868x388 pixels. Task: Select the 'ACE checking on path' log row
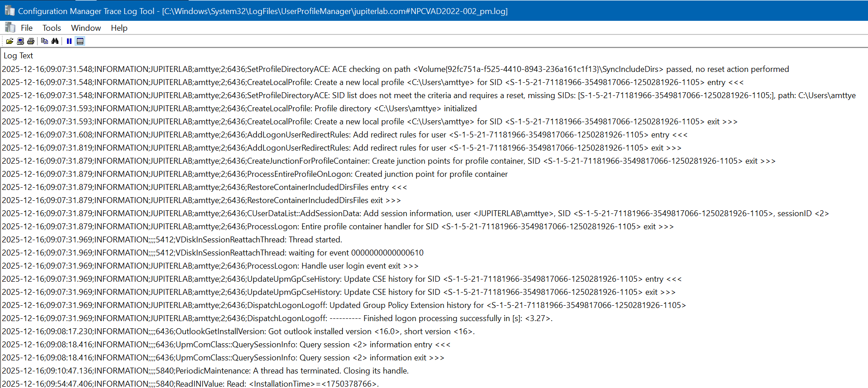click(434, 69)
